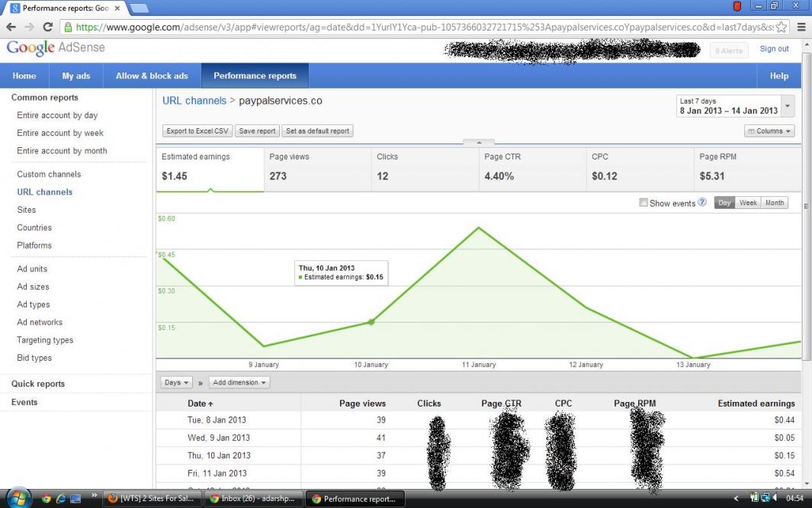Click the help question mark beside Show events
The height and width of the screenshot is (508, 812).
pos(701,202)
